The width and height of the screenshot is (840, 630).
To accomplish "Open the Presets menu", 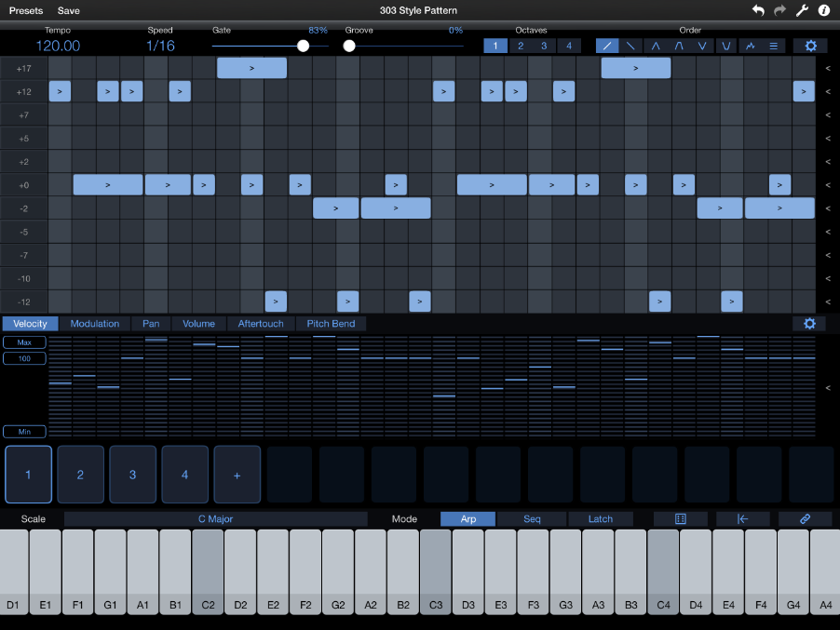I will coord(26,10).
